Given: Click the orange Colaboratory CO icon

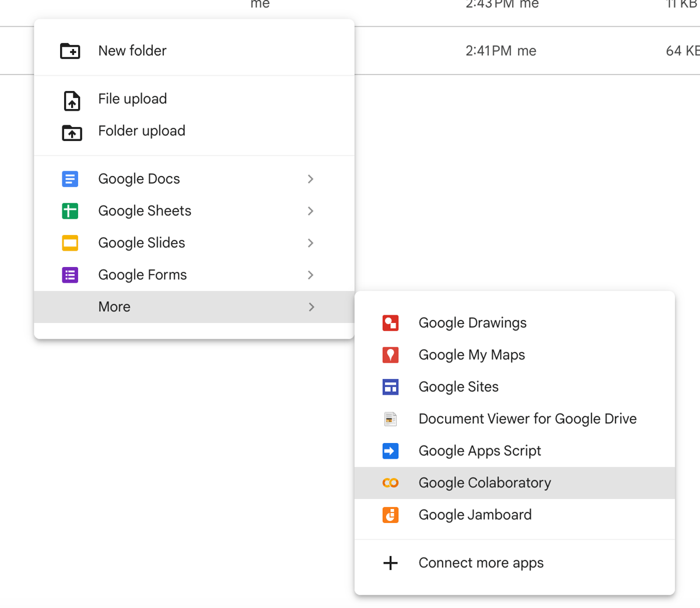Looking at the screenshot, I should point(390,483).
